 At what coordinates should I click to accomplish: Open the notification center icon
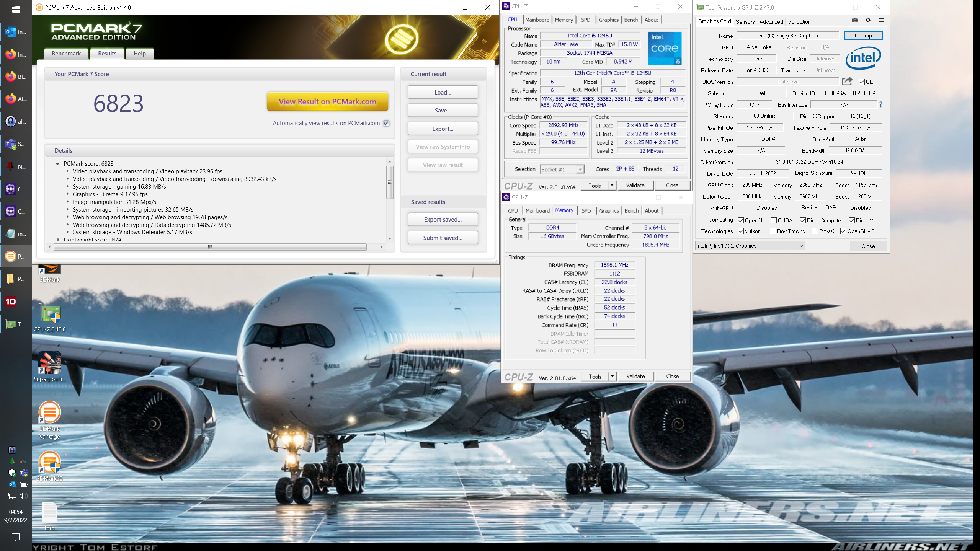(x=16, y=537)
